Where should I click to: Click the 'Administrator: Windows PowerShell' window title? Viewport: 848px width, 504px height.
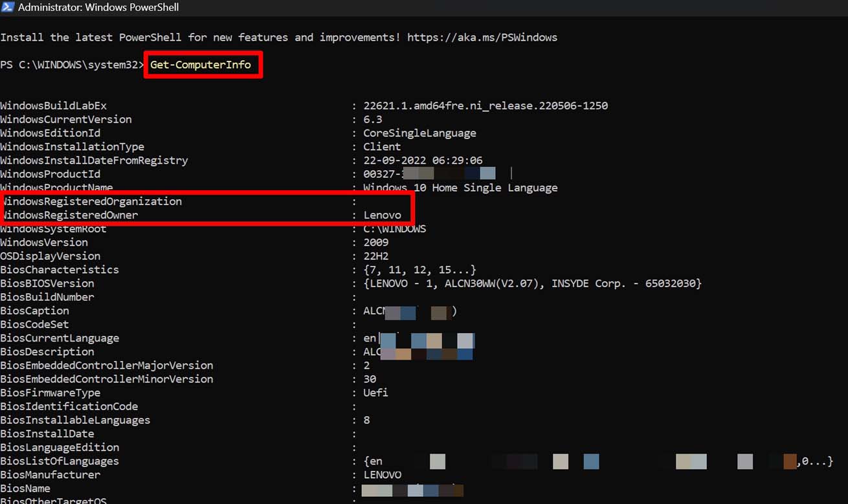(x=98, y=8)
